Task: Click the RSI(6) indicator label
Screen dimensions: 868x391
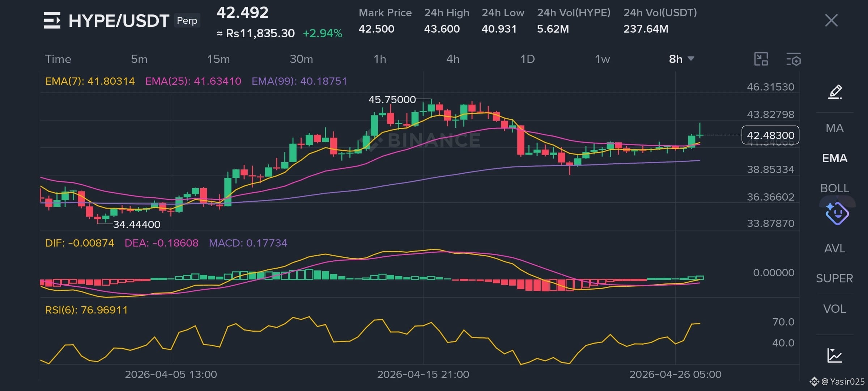Action: point(86,310)
